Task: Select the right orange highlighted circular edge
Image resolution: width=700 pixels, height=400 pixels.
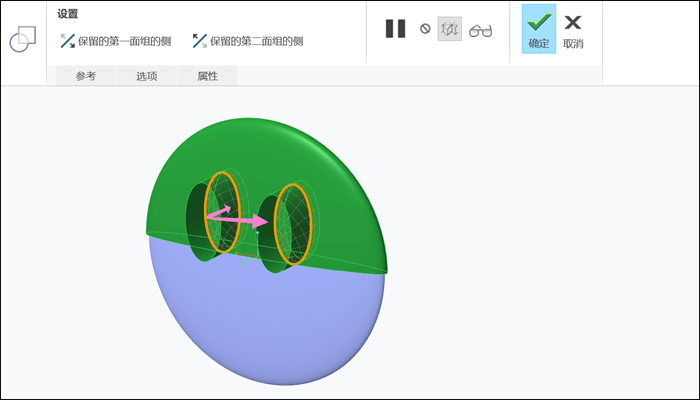Action: tap(293, 224)
